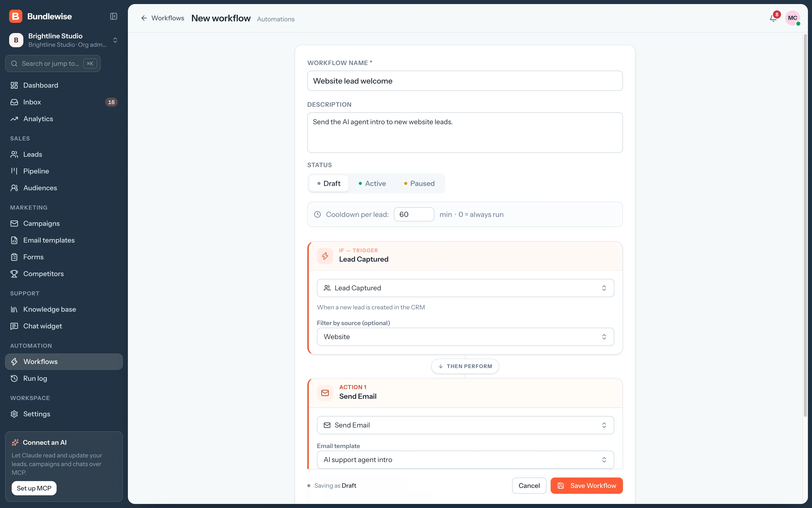
Task: Select the Draft status option
Action: (x=329, y=183)
